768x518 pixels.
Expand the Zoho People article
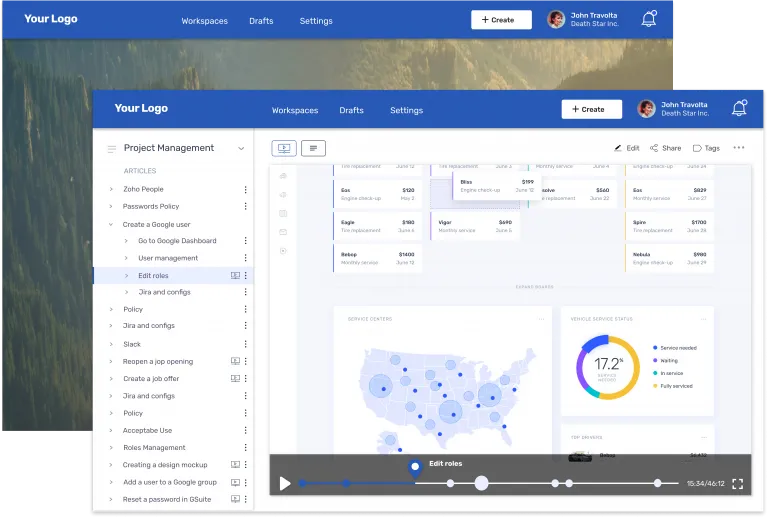point(111,189)
